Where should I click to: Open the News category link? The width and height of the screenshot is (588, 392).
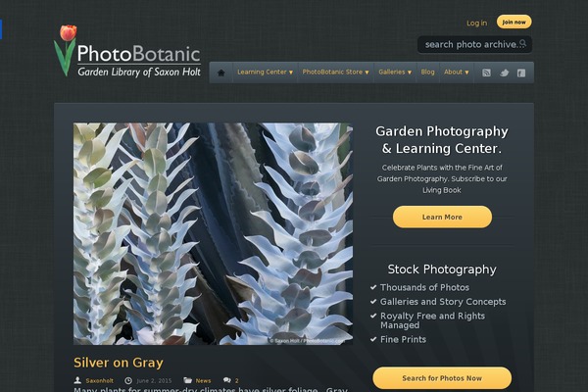tap(203, 381)
